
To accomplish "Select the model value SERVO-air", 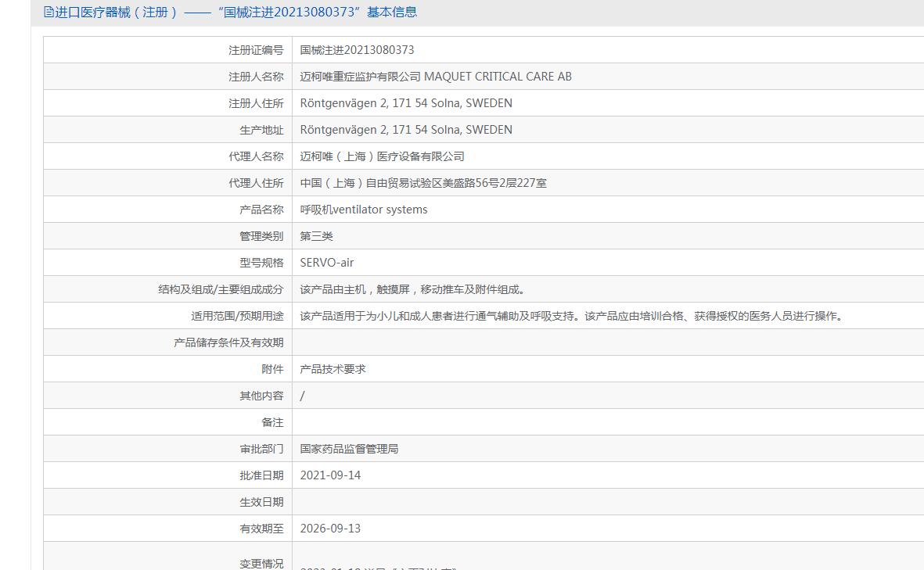I will pos(326,263).
